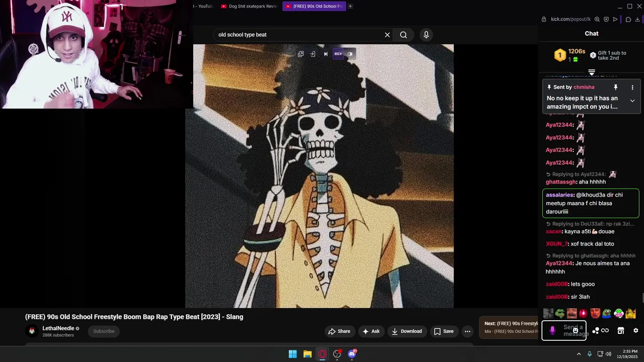The width and height of the screenshot is (644, 362).
Task: Click the three-bubbles channel points icon
Action: [596, 330]
